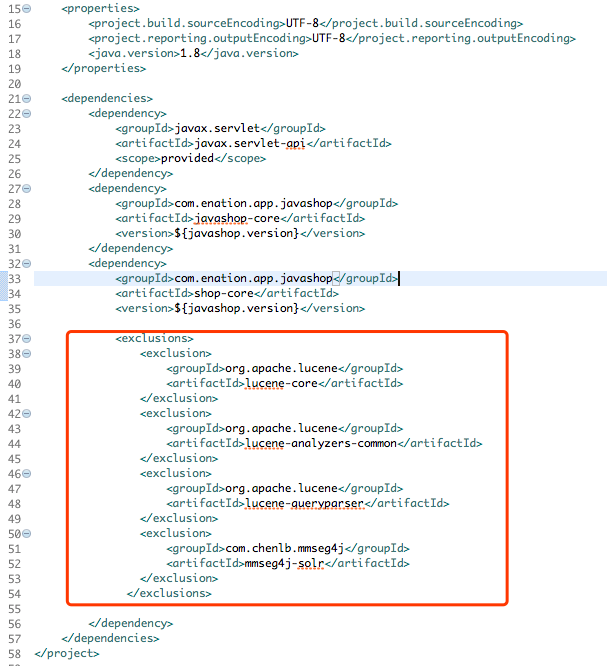Click the closing dependency tag on line 31
This screenshot has width=607, height=666.
[130, 248]
